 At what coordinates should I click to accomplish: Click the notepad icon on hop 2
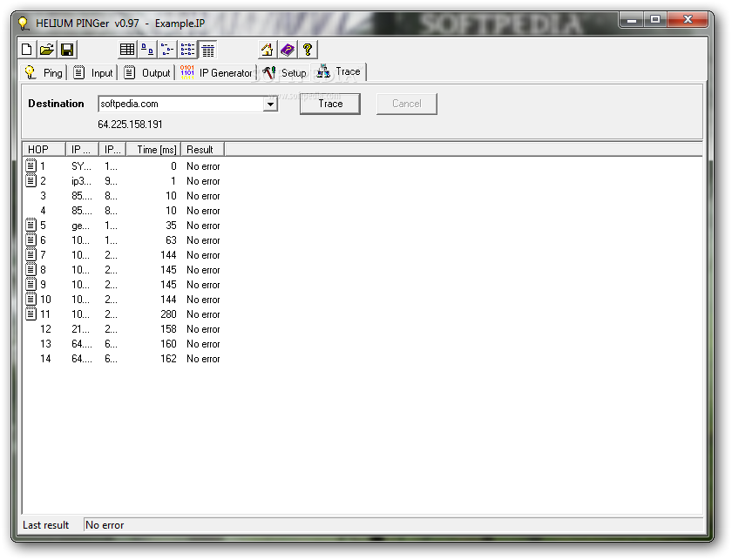[x=30, y=180]
